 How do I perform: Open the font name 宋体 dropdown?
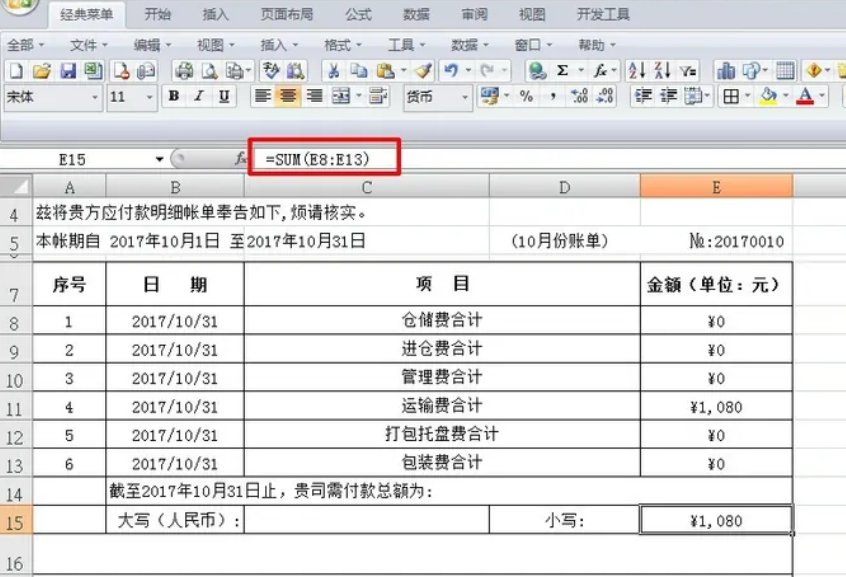click(x=95, y=98)
